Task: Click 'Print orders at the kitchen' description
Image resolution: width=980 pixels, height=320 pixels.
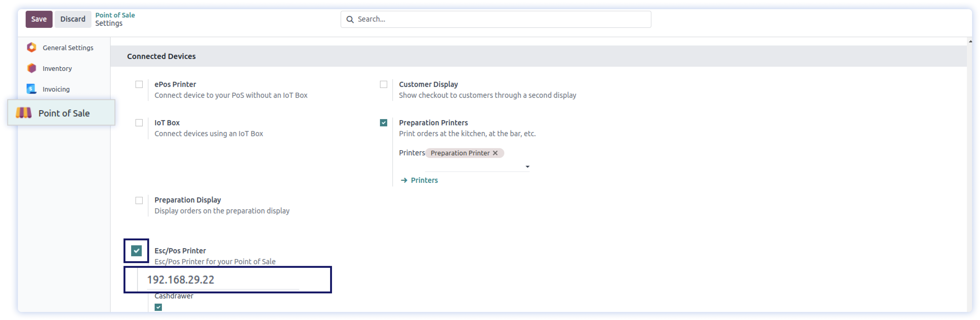Action: [x=467, y=134]
